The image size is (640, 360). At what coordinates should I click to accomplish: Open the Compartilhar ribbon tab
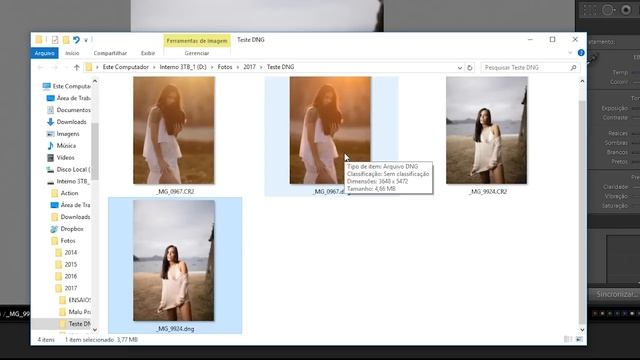pyautogui.click(x=110, y=53)
